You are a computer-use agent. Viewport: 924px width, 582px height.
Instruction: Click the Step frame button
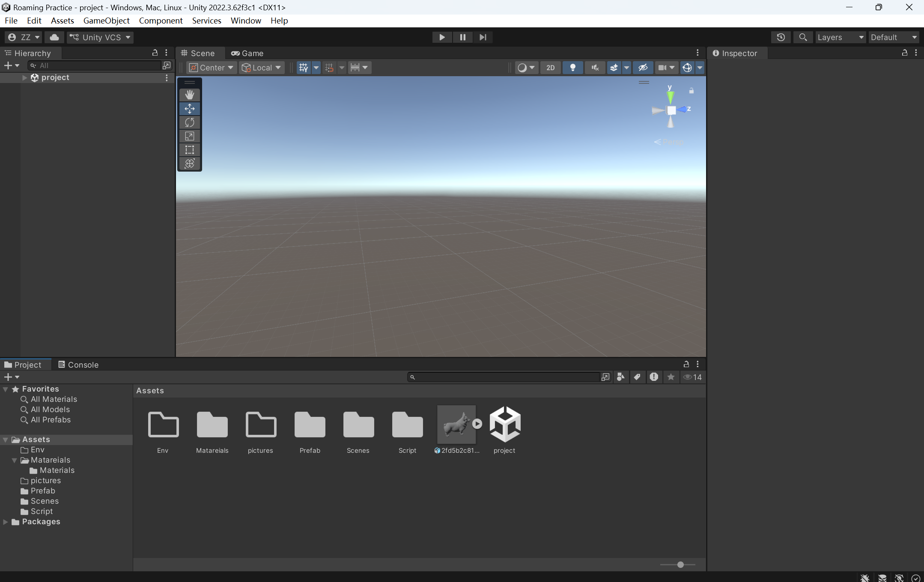pyautogui.click(x=483, y=37)
